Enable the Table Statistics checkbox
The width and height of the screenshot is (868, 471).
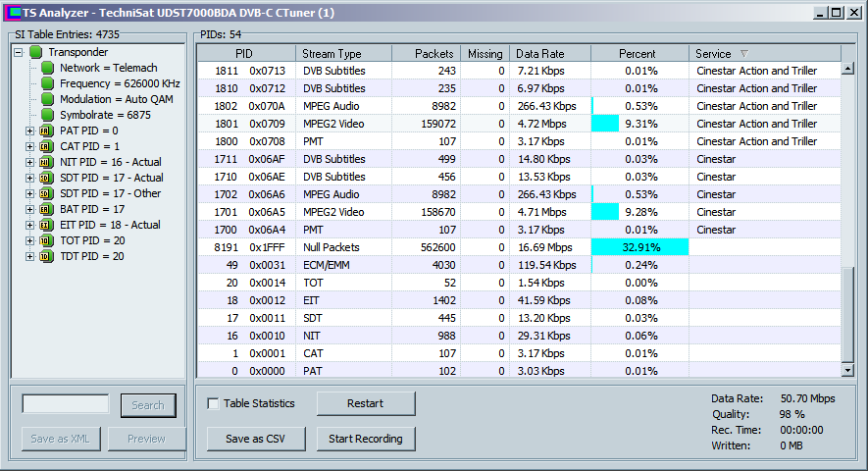click(213, 403)
